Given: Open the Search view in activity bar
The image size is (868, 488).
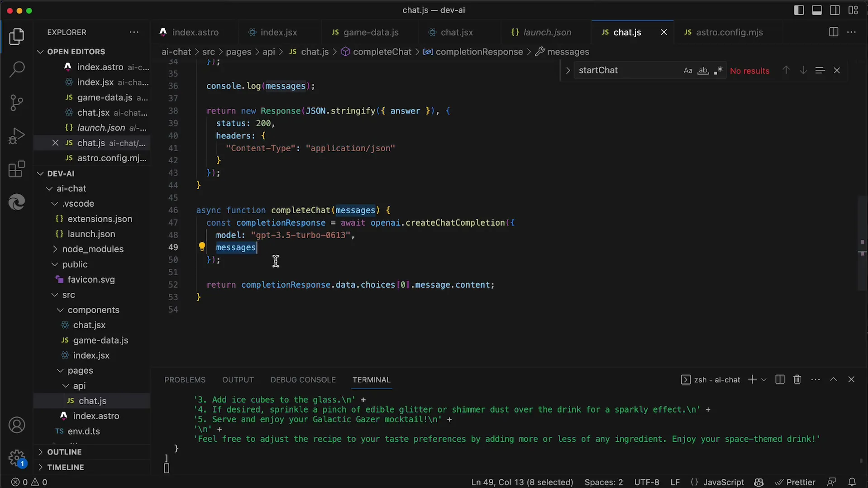Looking at the screenshot, I should tap(17, 69).
